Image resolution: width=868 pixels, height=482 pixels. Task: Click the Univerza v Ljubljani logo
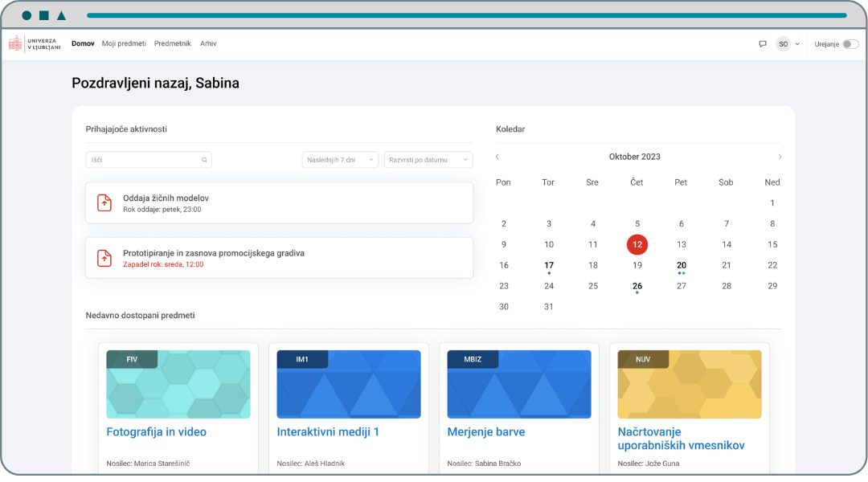pos(35,43)
